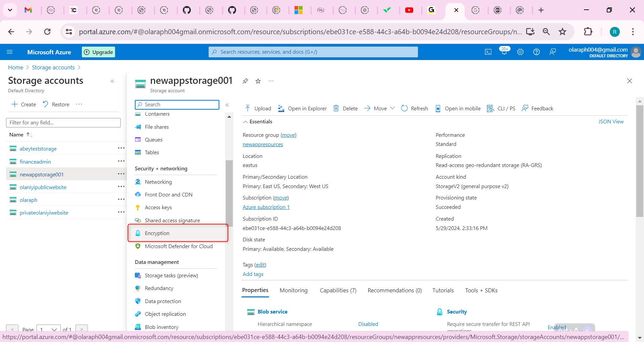
Task: Switch to the Tools + SDKs tab
Action: tap(481, 290)
